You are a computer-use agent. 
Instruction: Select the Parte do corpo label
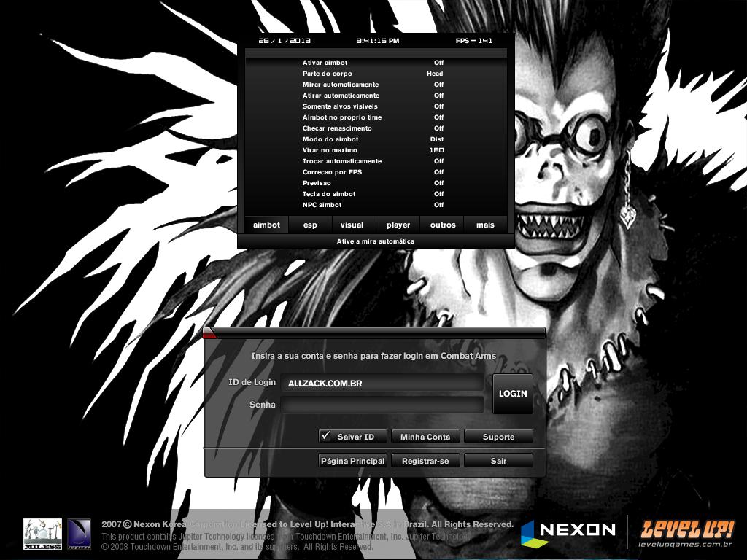point(328,74)
